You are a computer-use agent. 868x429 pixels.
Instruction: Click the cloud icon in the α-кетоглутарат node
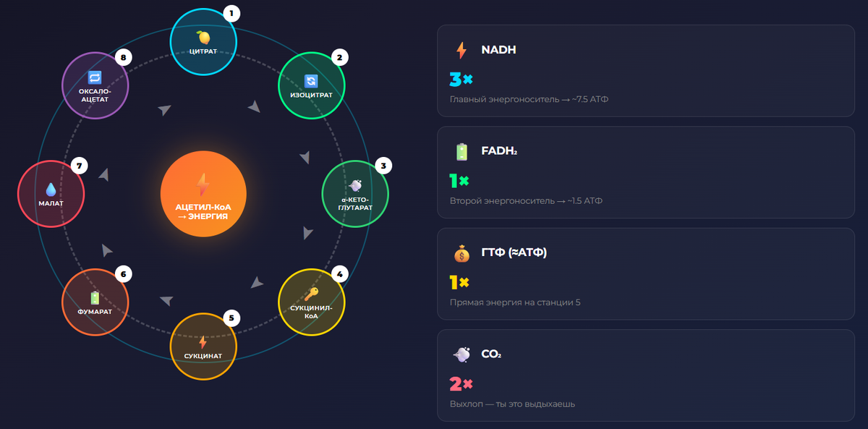355,185
